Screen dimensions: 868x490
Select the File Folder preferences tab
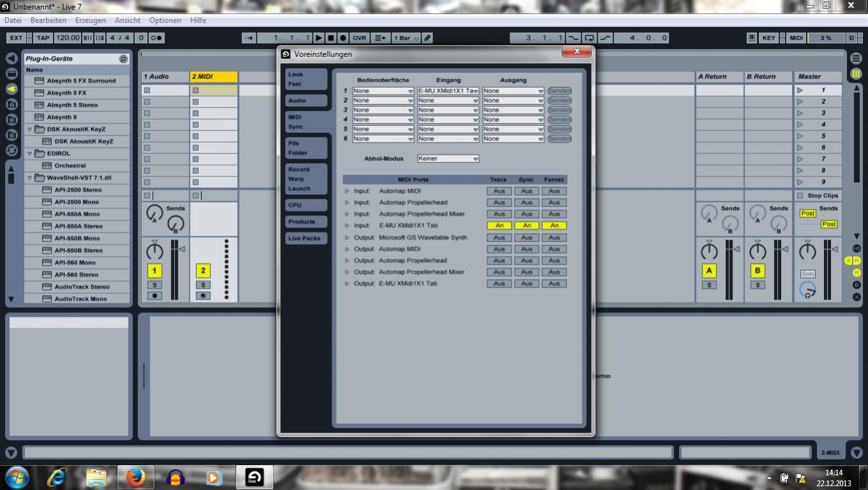pos(307,148)
